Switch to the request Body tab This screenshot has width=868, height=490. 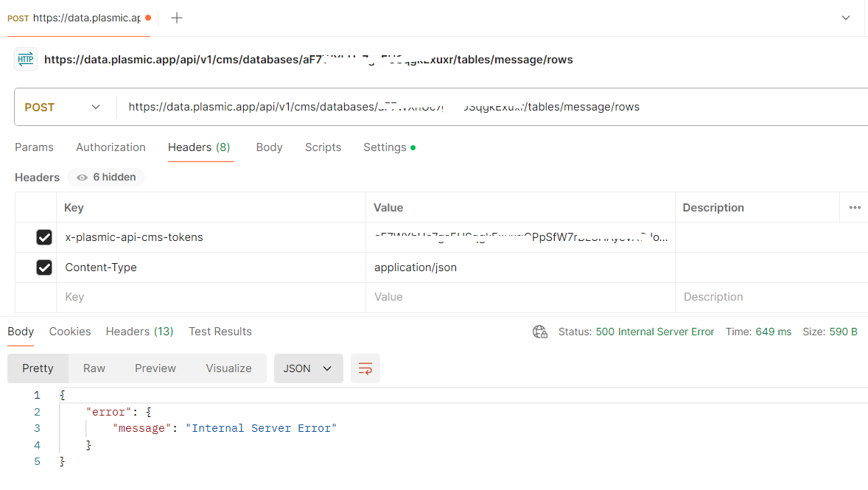tap(269, 147)
